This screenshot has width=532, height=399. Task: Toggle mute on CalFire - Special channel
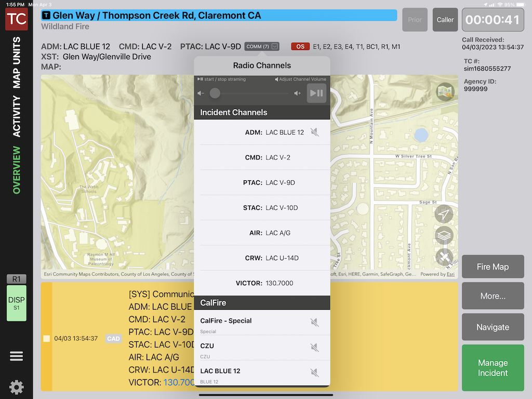[x=314, y=323]
